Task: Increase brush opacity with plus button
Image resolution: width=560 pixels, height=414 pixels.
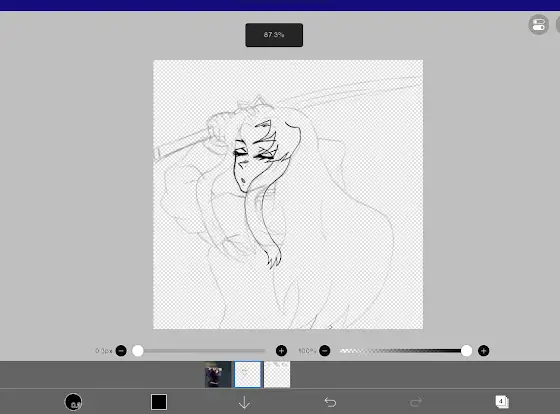Action: click(x=484, y=351)
